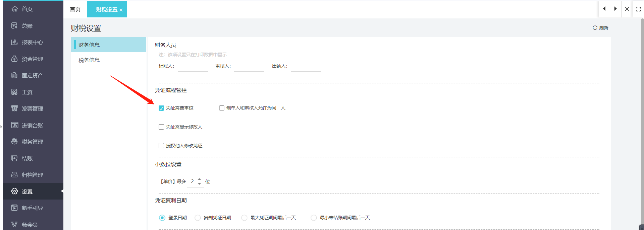Open 税务信息 section in left panel
Image resolution: width=644 pixels, height=230 pixels.
[x=89, y=60]
